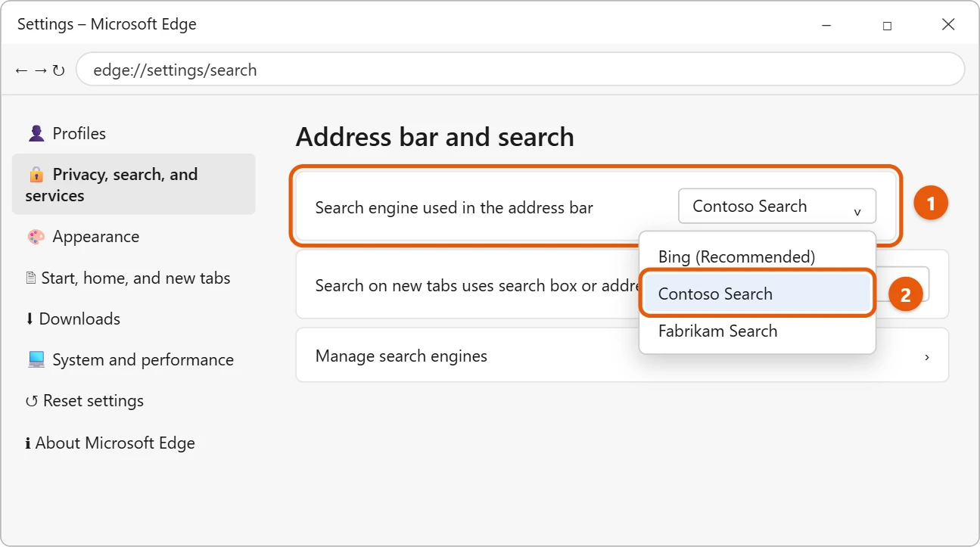The width and height of the screenshot is (980, 547).
Task: Click the Profiles person icon
Action: click(36, 134)
